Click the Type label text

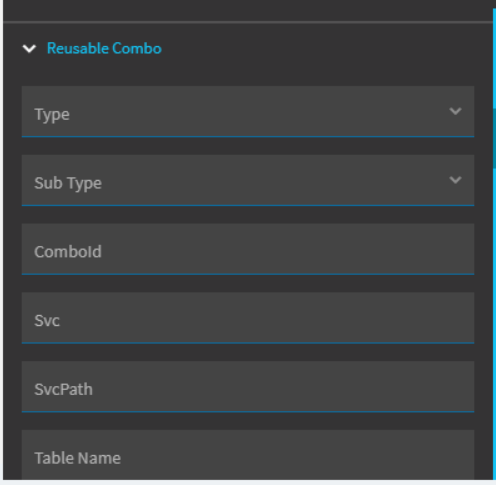pyautogui.click(x=52, y=115)
